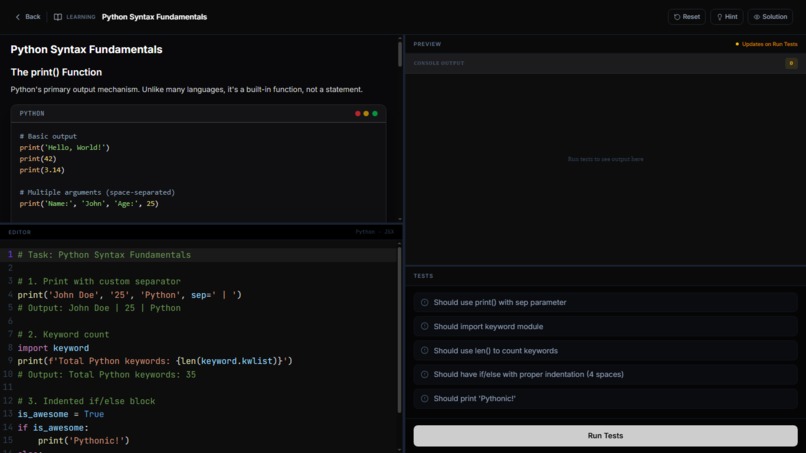Screen dimensions: 806x453
Task: Click status icon beside 'Should use len() to count keywords'
Action: tap(425, 350)
